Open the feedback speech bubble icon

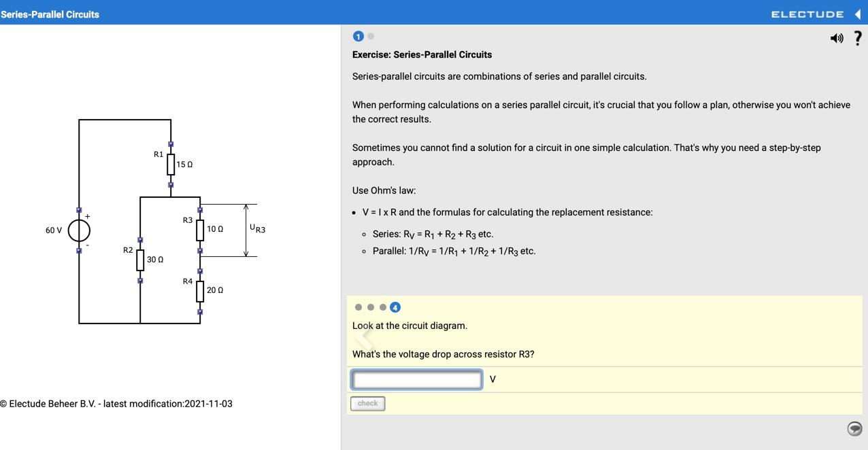855,428
